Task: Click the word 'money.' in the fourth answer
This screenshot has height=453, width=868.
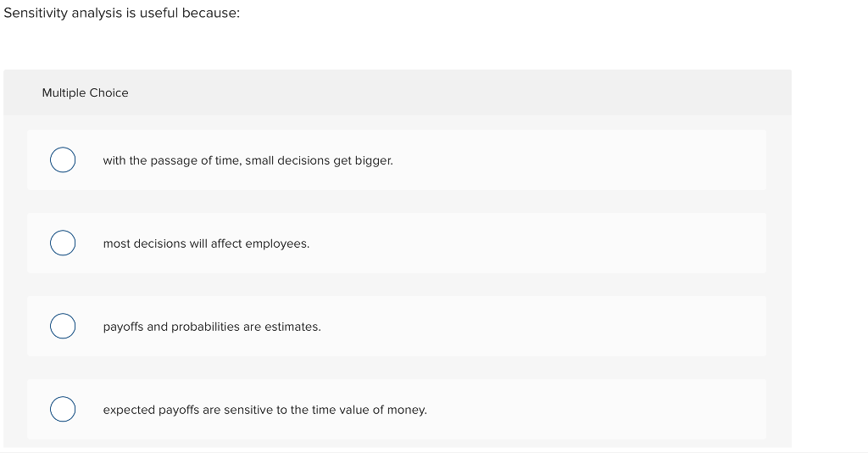Action: point(407,410)
